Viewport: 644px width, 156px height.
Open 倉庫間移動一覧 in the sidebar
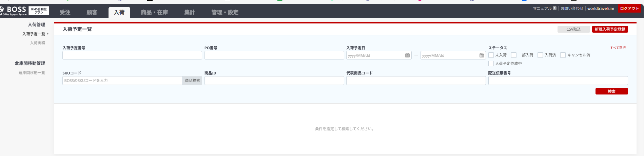coord(32,73)
